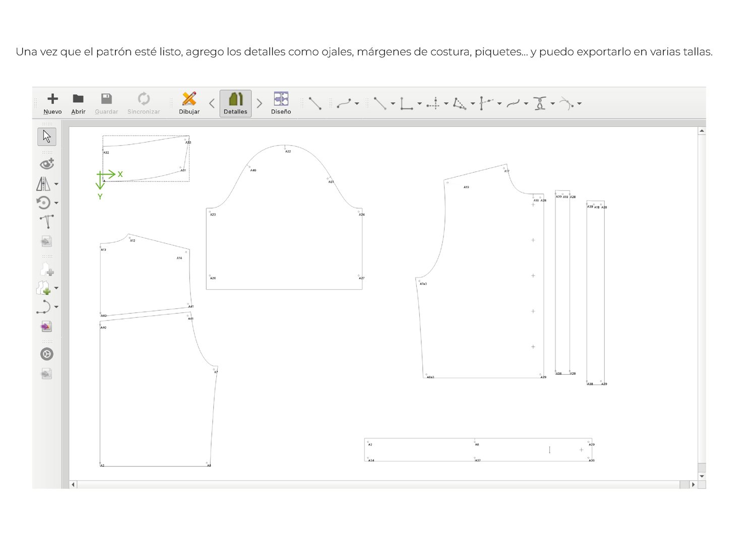Select the dashed crosshair intersection point tool
The height and width of the screenshot is (534, 756).
coord(433,103)
